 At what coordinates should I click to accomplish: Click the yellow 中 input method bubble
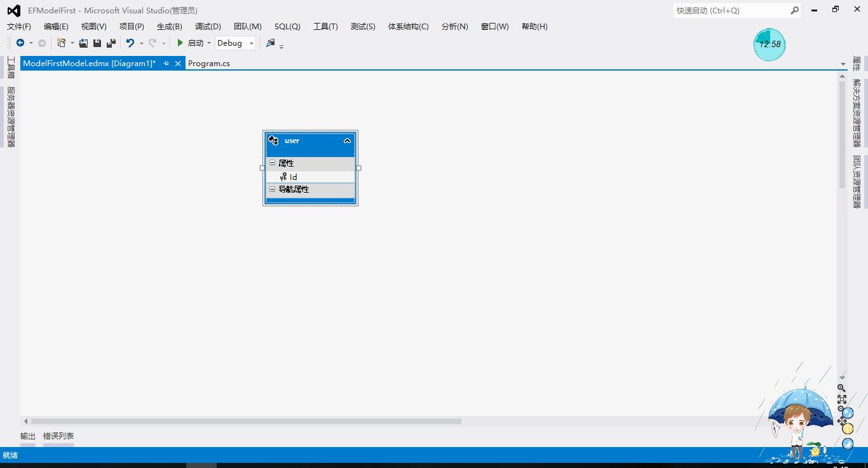tap(848, 429)
